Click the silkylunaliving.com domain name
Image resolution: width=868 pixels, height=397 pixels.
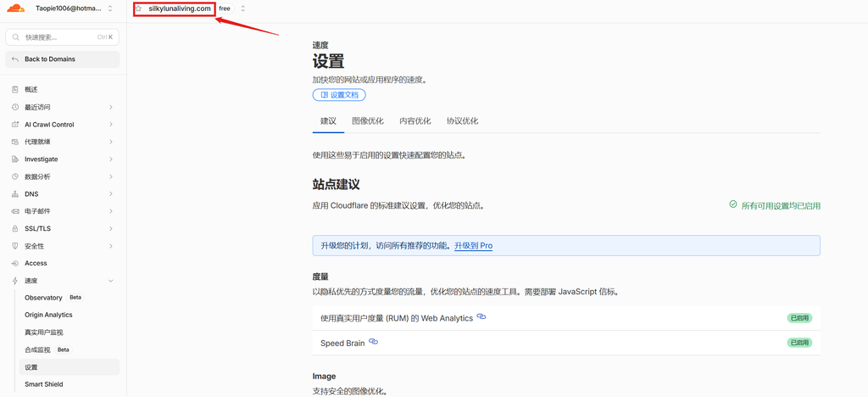tap(180, 8)
